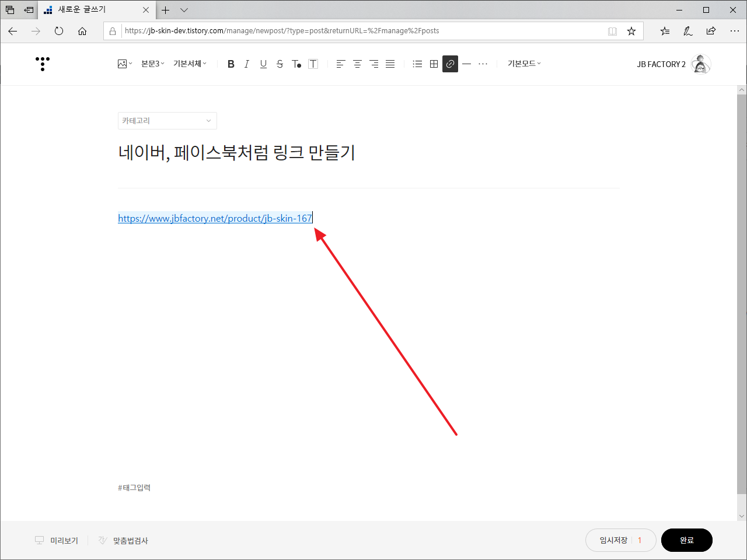Viewport: 747px width, 560px height.
Task: Open 미리보기 preview
Action: (x=57, y=541)
